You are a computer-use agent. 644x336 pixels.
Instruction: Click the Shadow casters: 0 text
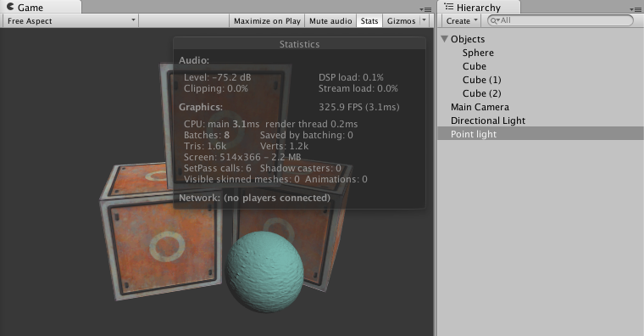click(301, 168)
